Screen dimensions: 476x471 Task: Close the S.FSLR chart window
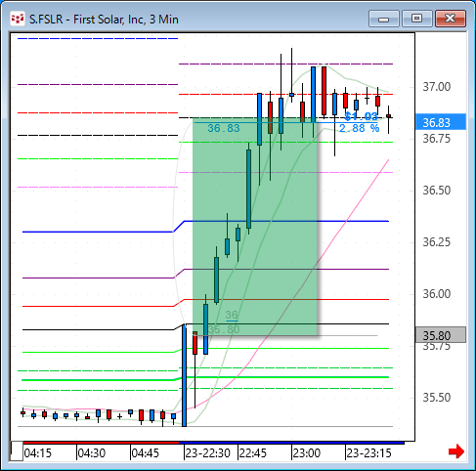pos(451,19)
